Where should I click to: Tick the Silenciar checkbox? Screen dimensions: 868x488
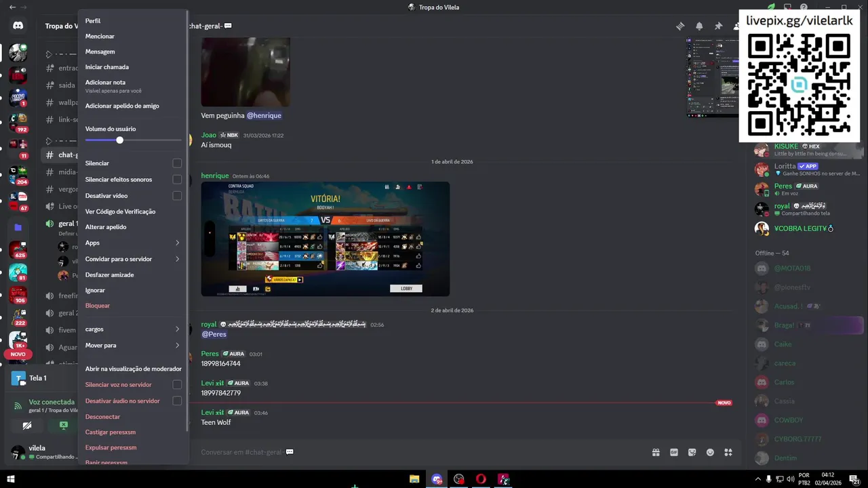(177, 163)
